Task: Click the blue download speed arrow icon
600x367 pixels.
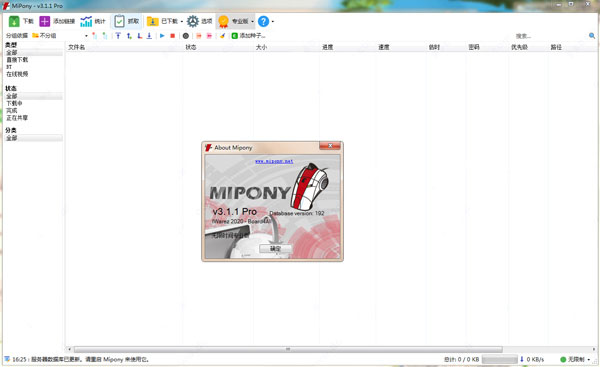Action: coord(522,359)
